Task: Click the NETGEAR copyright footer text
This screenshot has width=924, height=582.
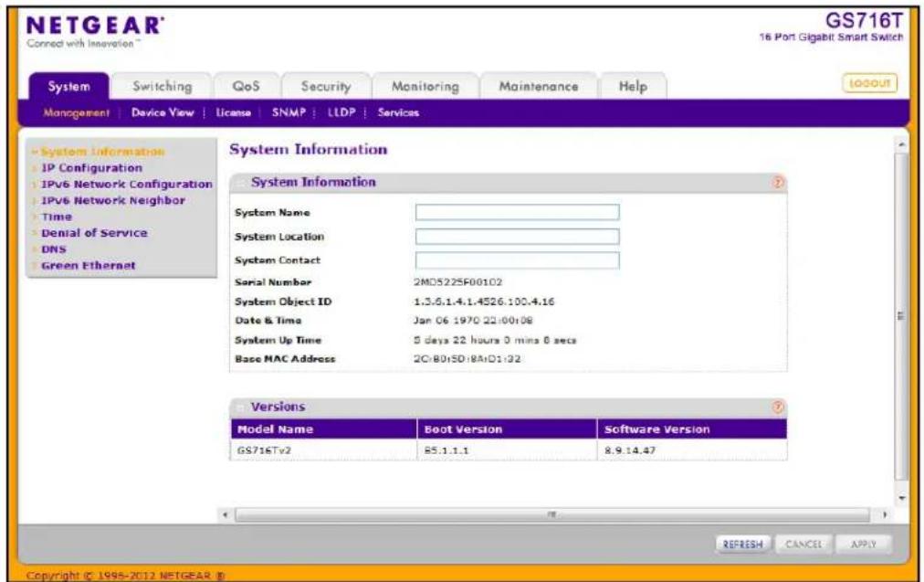Action: (x=125, y=576)
